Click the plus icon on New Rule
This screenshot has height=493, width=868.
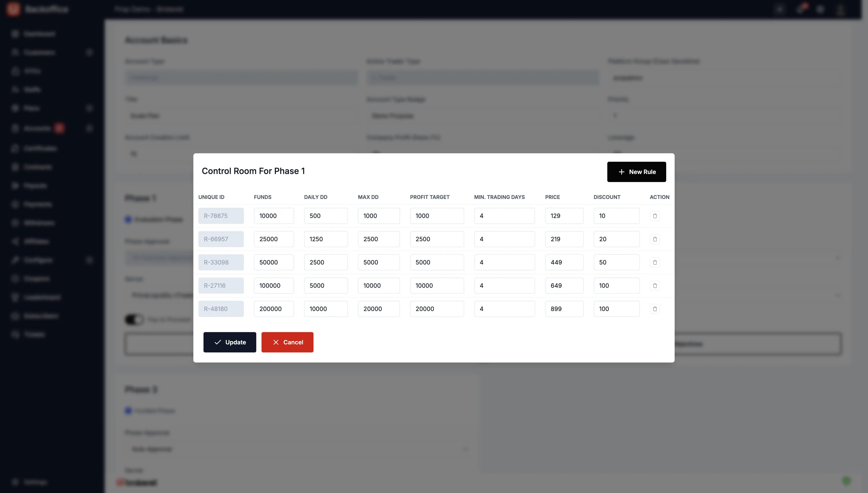click(621, 172)
